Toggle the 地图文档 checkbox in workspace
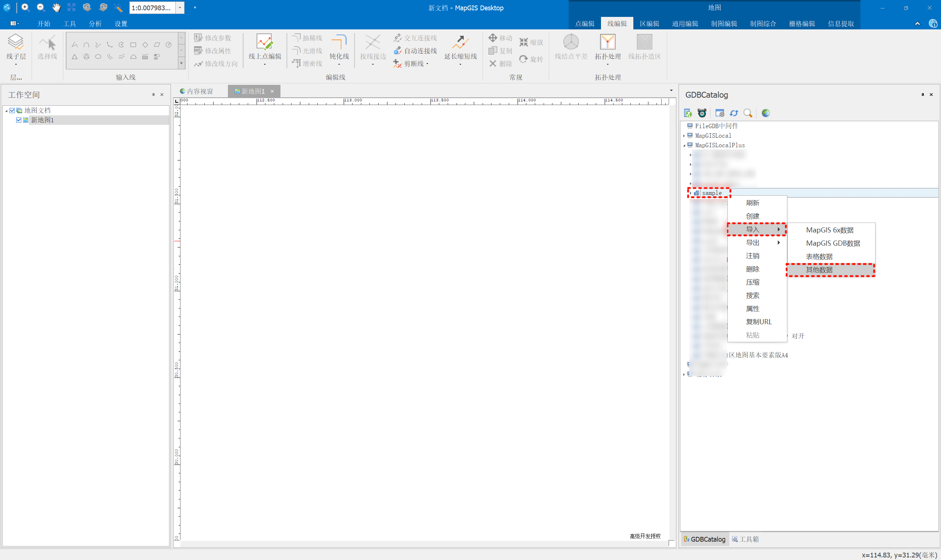Viewport: 941px width, 560px height. pos(12,111)
